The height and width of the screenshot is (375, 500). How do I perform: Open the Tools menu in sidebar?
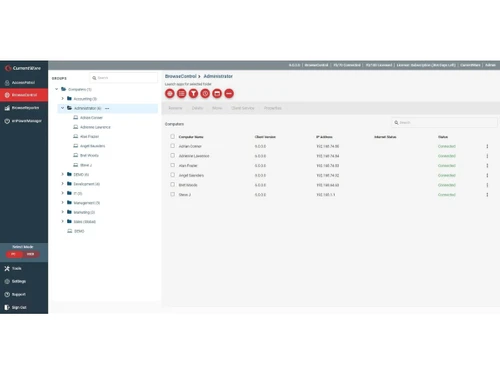click(13, 268)
